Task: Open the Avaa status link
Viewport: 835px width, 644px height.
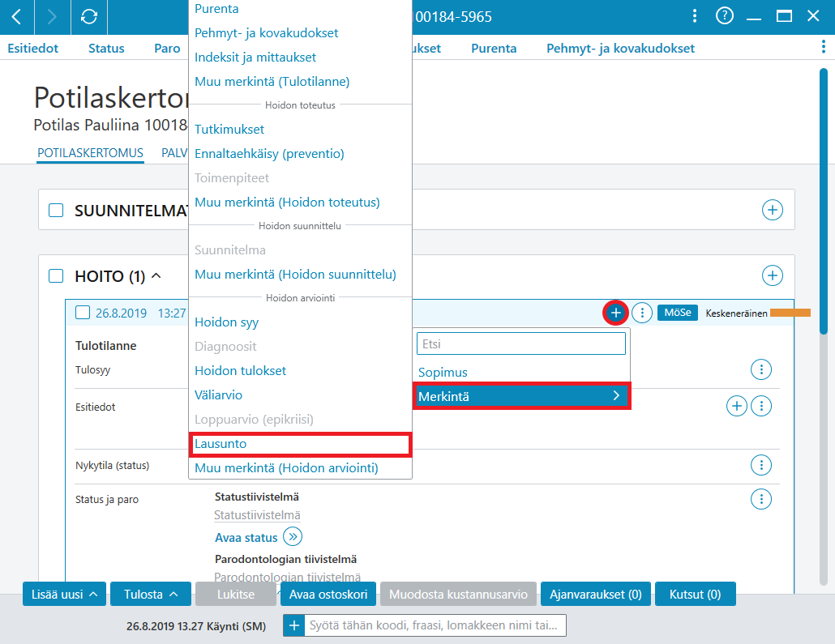Action: click(246, 538)
